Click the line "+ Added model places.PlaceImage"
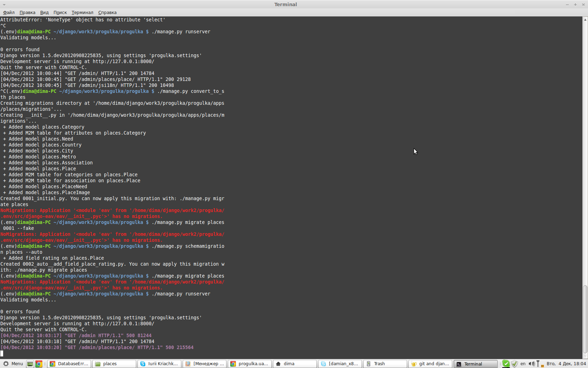Viewport: 588px width, 368px height. tap(47, 192)
